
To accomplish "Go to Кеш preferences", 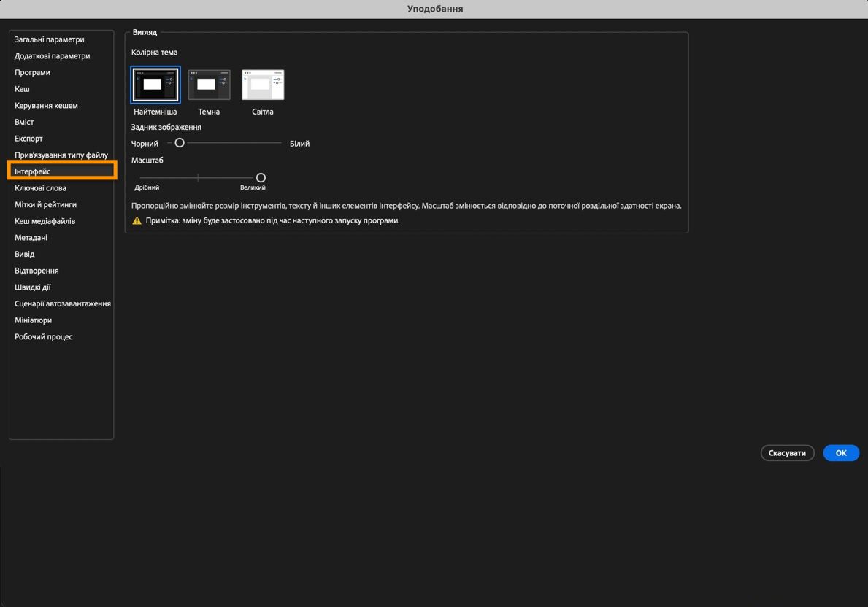I will [22, 89].
